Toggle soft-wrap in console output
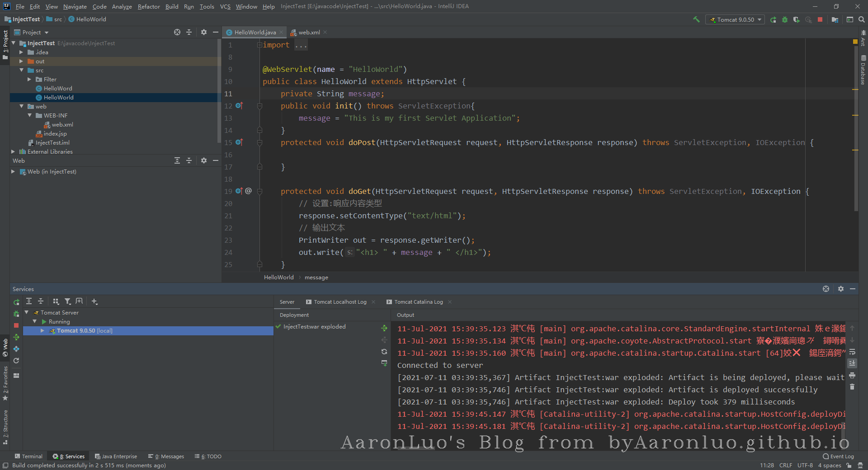Image resolution: width=868 pixels, height=470 pixels. pyautogui.click(x=852, y=352)
